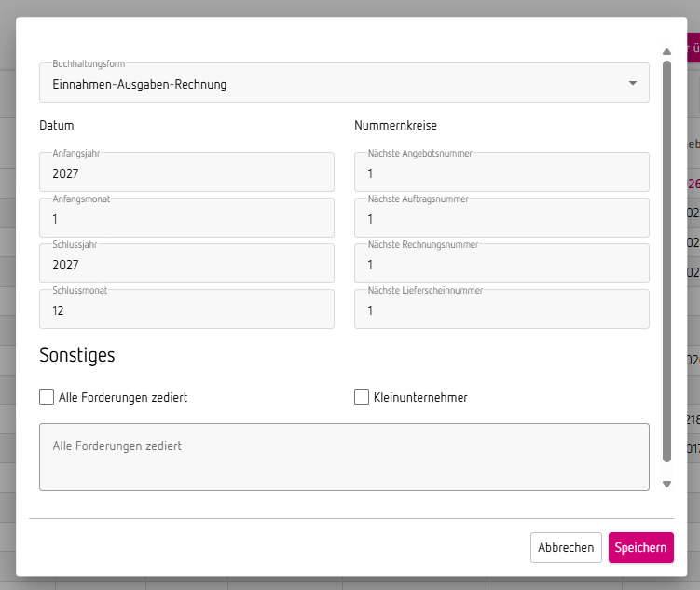Toggle the Kleinunternehmer checkbox
Image resolution: width=700 pixels, height=590 pixels.
[x=362, y=397]
